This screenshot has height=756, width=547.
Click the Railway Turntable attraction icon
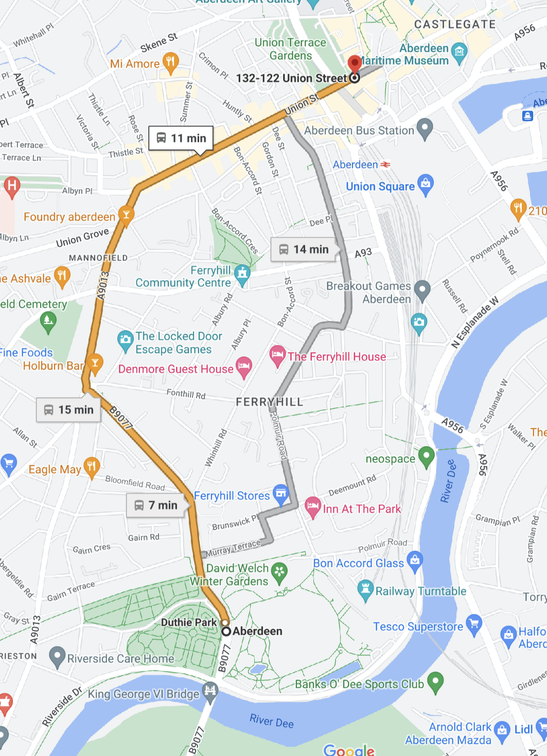pos(365,590)
